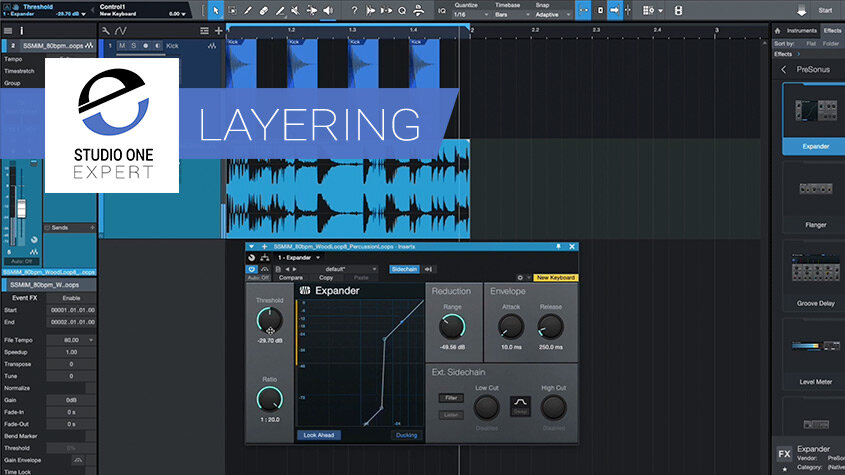This screenshot has height=475, width=845.
Task: Go to the previous preset arrow
Action: 287,269
